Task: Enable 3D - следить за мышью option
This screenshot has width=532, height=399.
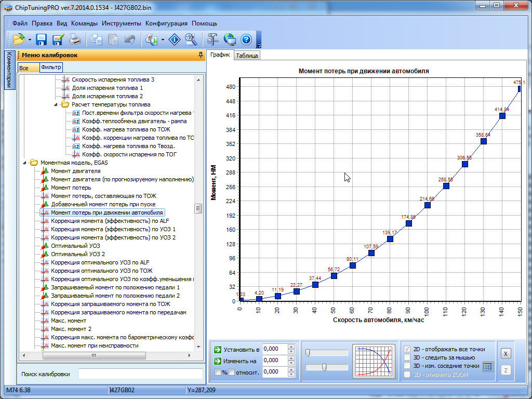Action: (x=407, y=357)
